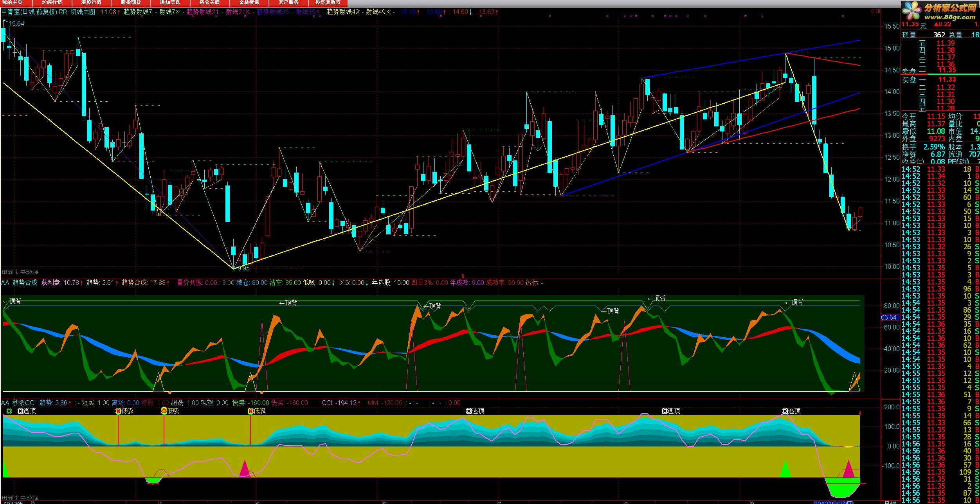Click the first orange dot under the 趋势合成 panel
The image size is (980, 504).
point(169,392)
